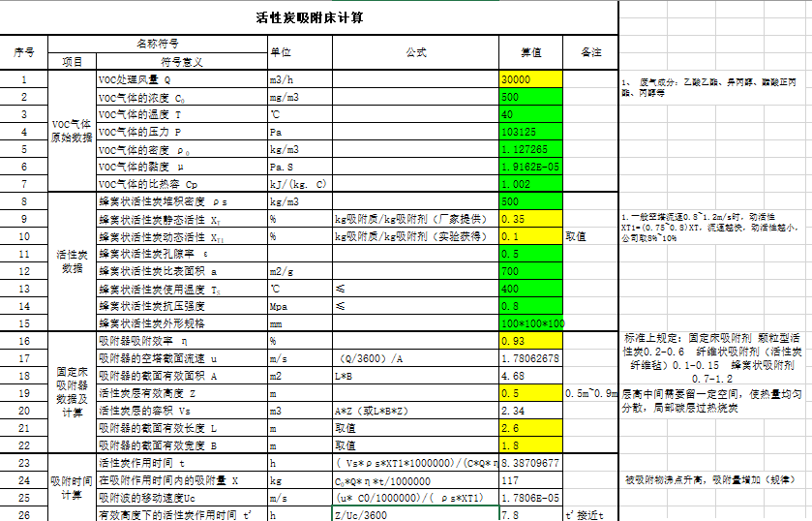The height and width of the screenshot is (521, 812).
Task: Select the value 1.002 in the Cp row
Action: (530, 184)
